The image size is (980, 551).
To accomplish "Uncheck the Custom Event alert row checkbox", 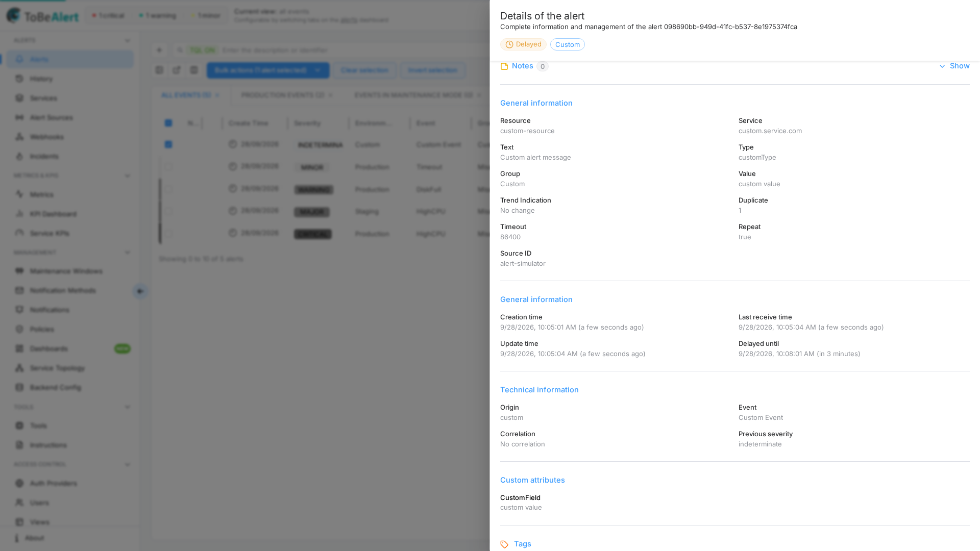I will click(168, 144).
